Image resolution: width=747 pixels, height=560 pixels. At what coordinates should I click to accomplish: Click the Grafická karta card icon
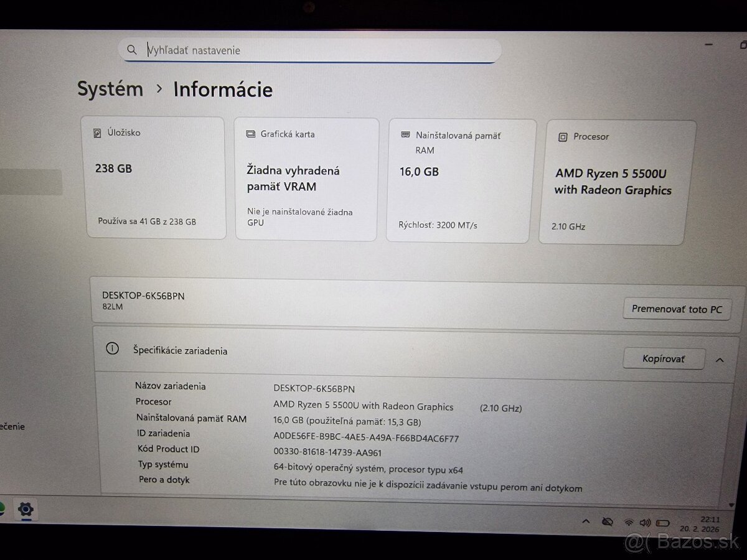click(251, 133)
